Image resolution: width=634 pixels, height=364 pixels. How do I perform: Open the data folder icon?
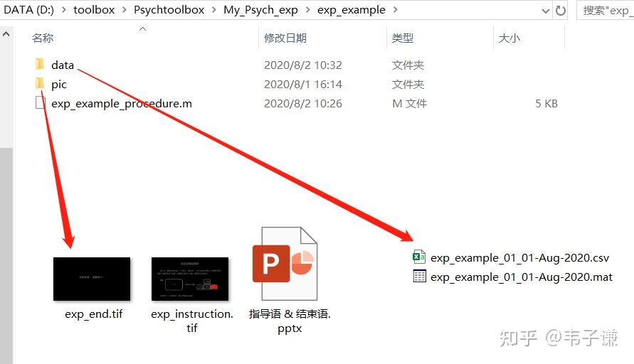[x=40, y=64]
